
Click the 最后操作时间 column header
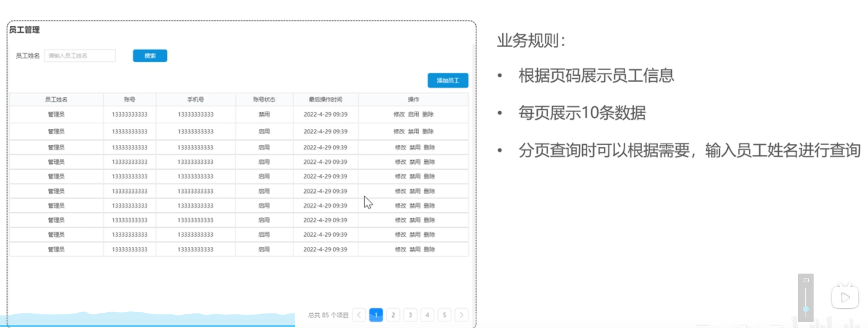coord(325,100)
